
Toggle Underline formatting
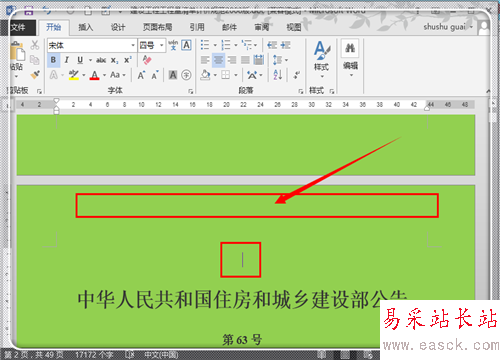click(x=80, y=60)
